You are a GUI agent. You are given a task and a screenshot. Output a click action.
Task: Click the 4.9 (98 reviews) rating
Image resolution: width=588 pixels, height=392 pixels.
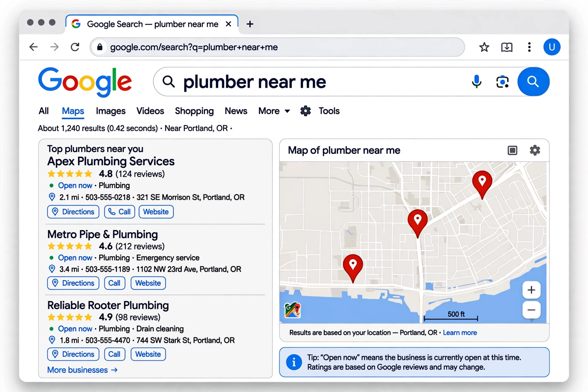[x=104, y=317]
